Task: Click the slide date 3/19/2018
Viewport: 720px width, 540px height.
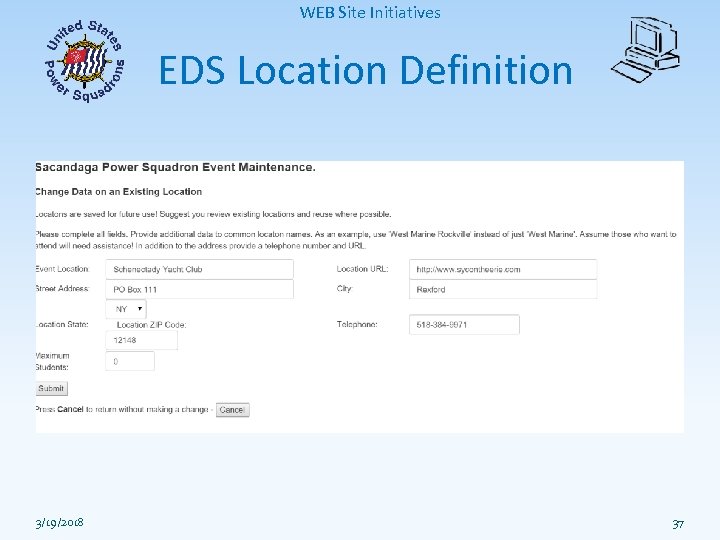Action: pos(59,523)
